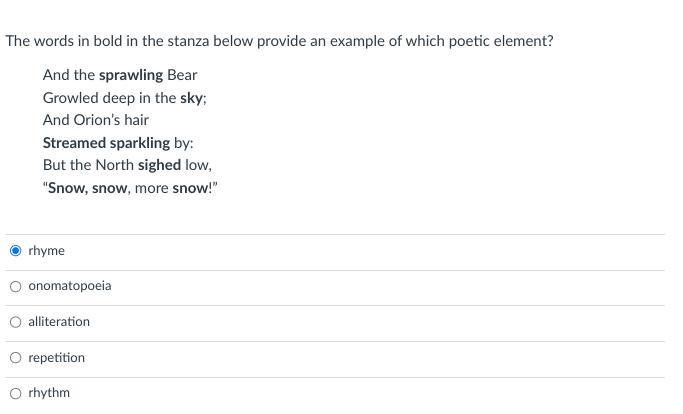Select the alliteration radio option
The width and height of the screenshot is (683, 414).
pos(16,322)
